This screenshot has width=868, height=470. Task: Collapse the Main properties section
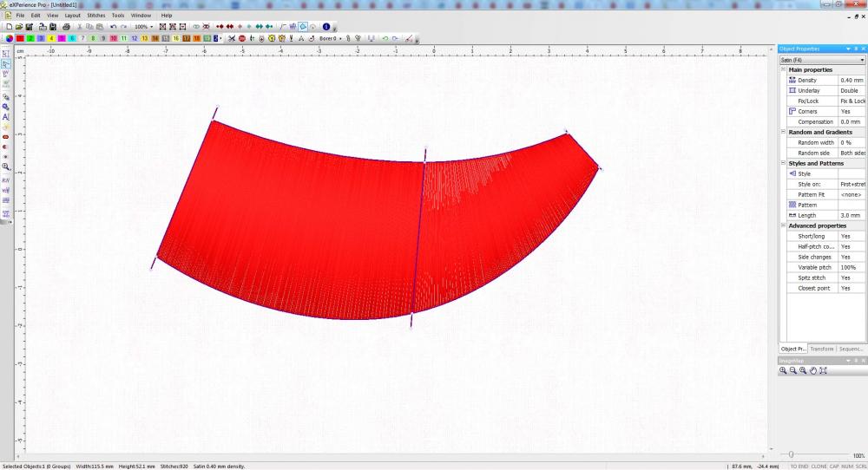(x=783, y=69)
